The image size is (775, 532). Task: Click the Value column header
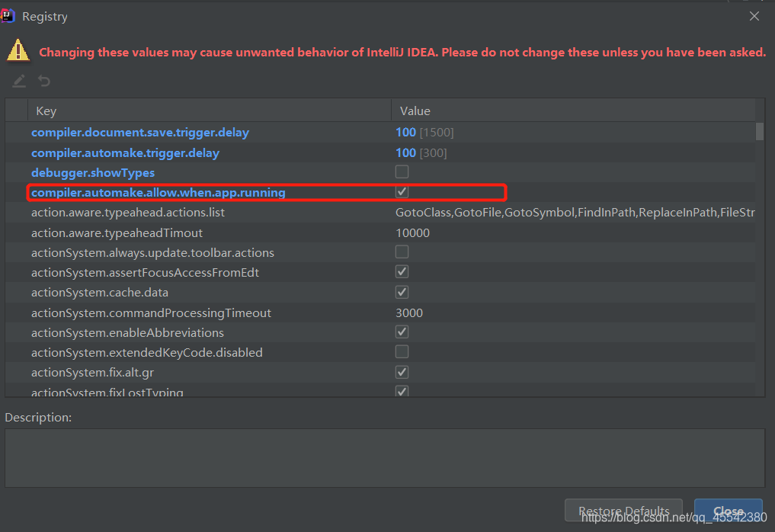coord(415,111)
